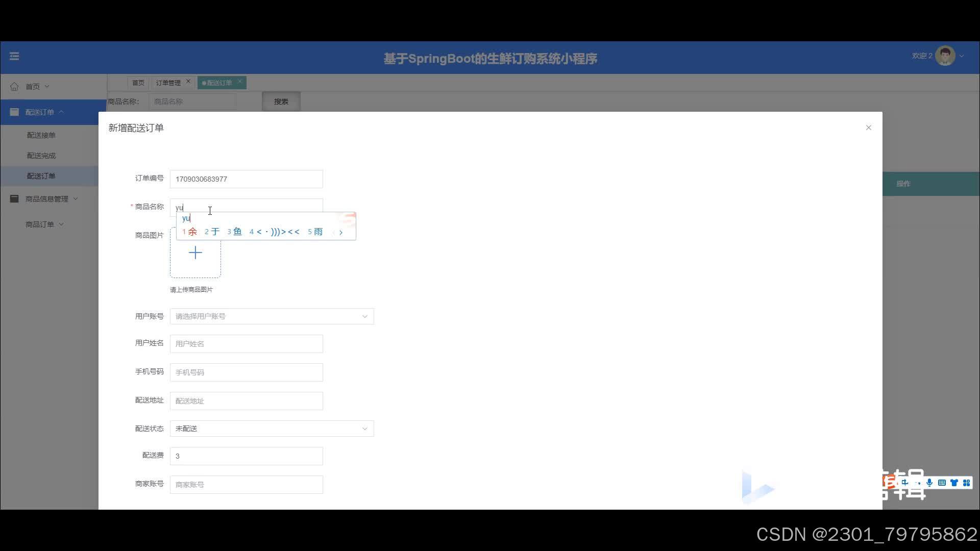Image resolution: width=980 pixels, height=551 pixels.
Task: Switch to the 订单管理 tab
Action: [x=168, y=83]
